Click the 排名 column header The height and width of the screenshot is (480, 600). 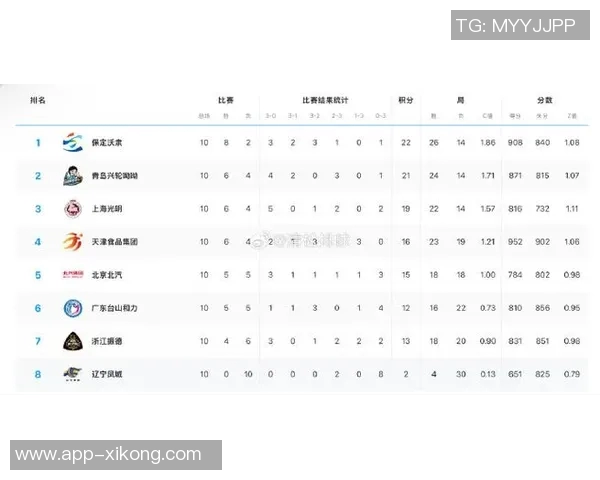pos(38,101)
